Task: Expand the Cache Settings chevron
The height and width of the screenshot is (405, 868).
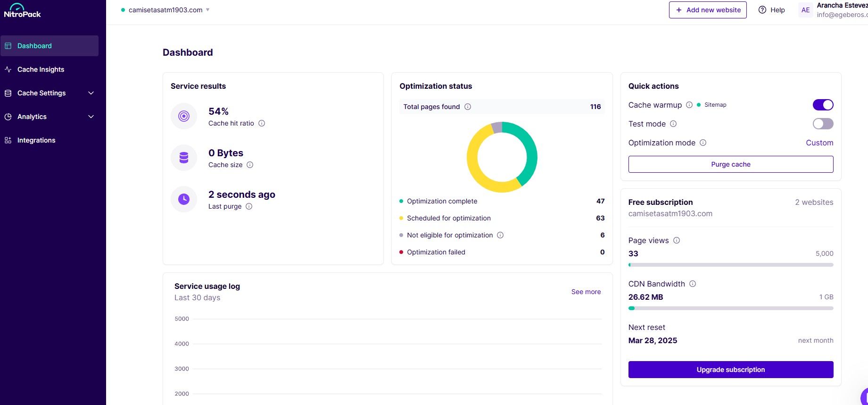Action: 91,93
